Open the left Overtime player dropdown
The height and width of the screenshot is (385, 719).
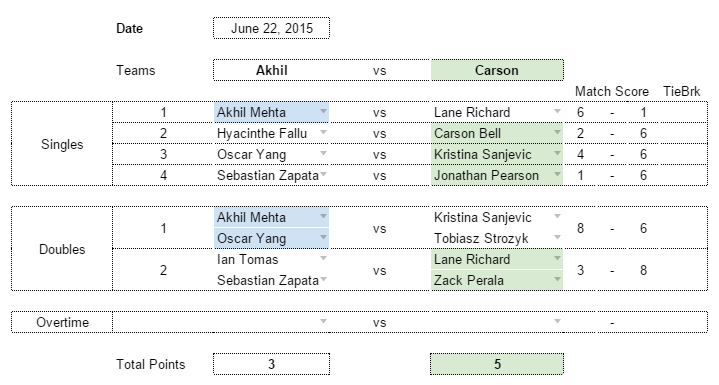(323, 321)
